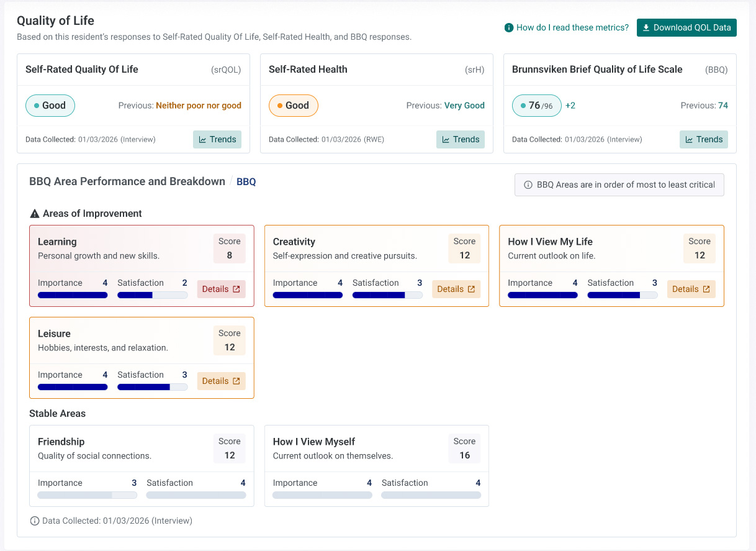Click the external-link icon in Creativity Details button
756x551 pixels.
pyautogui.click(x=471, y=289)
